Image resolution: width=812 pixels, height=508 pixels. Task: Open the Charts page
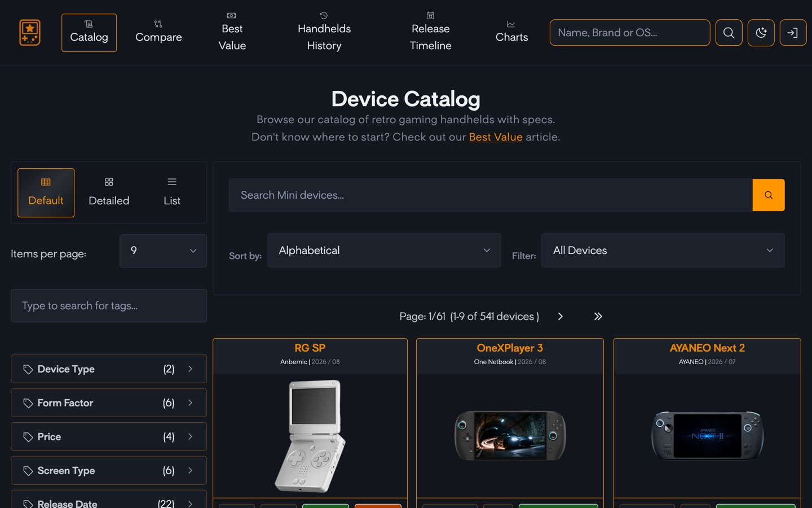(511, 33)
